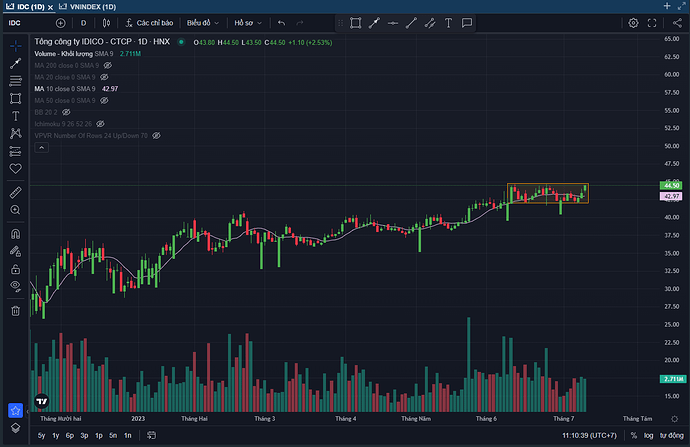The height and width of the screenshot is (447, 690).
Task: Enable magnet mode for drawings
Action: pos(15,233)
